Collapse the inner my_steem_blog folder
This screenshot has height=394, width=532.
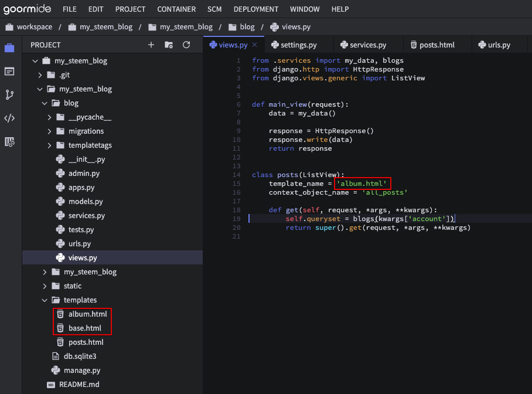click(40, 89)
